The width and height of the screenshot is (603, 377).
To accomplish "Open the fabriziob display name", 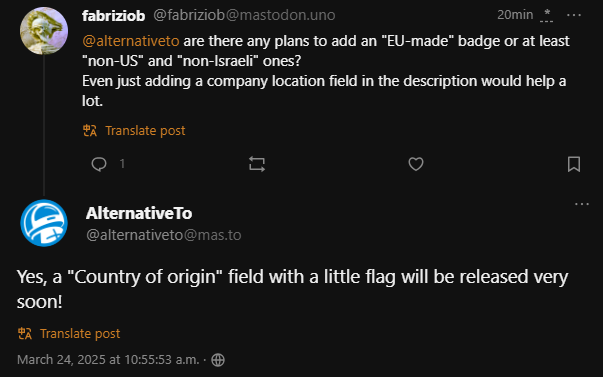I will 113,16.
